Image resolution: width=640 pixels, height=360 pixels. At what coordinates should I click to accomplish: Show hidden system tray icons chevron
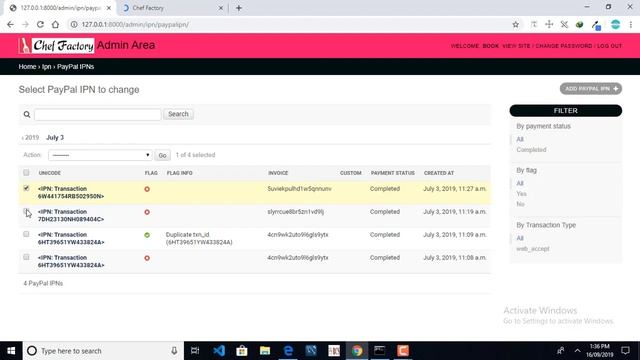(x=578, y=351)
